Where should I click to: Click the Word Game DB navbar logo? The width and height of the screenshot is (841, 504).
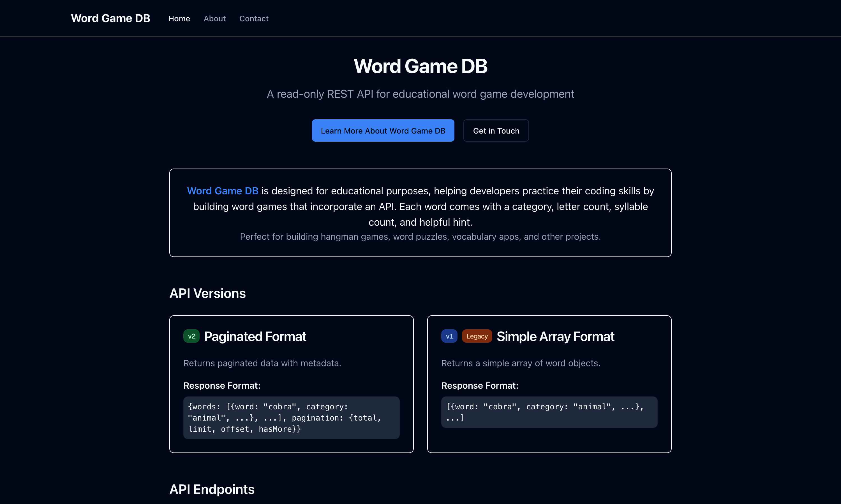110,18
